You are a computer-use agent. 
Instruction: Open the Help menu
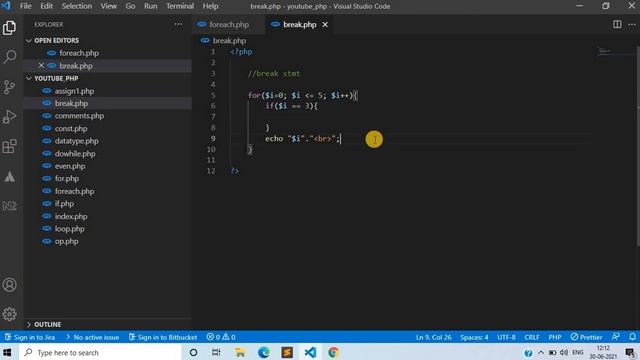coord(210,6)
